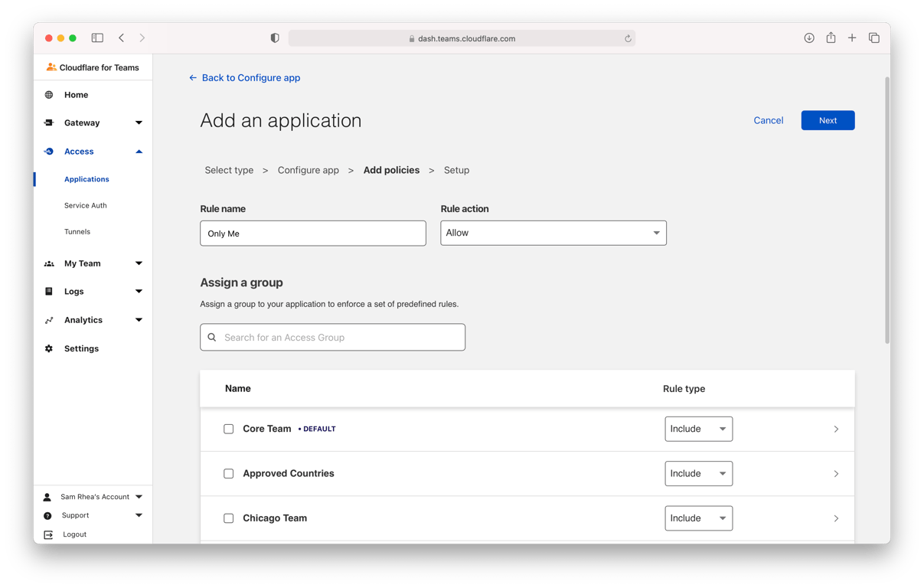Open Core Team rule type Include dropdown
The height and width of the screenshot is (588, 924).
[x=698, y=429]
